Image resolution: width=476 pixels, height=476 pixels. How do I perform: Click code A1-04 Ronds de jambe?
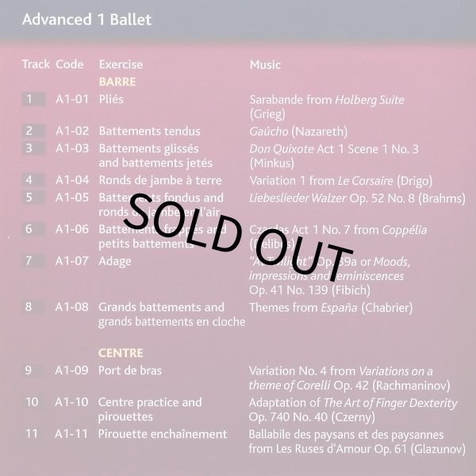click(x=72, y=180)
